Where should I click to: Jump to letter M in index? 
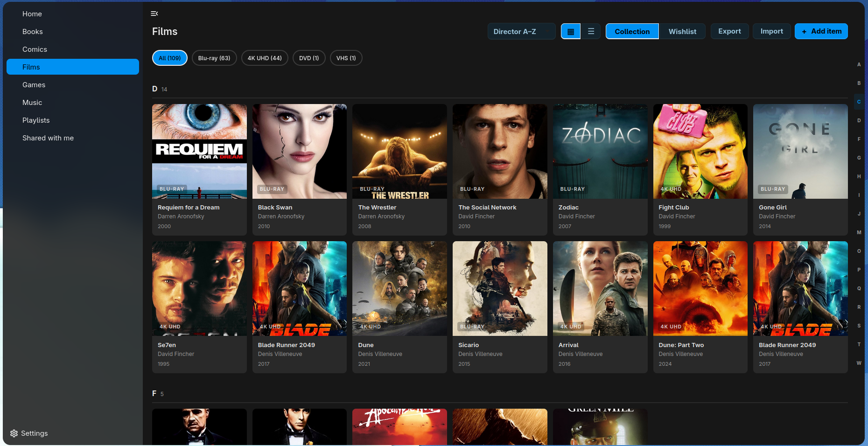(x=859, y=232)
